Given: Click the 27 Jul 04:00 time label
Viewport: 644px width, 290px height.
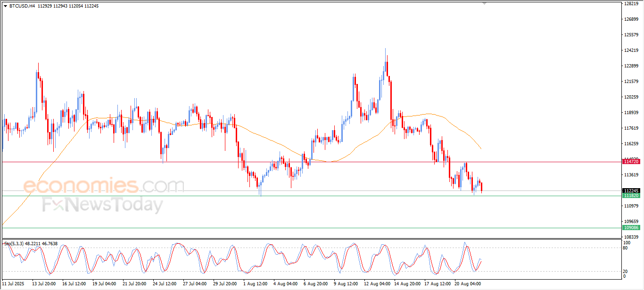Looking at the screenshot, I should [195, 284].
